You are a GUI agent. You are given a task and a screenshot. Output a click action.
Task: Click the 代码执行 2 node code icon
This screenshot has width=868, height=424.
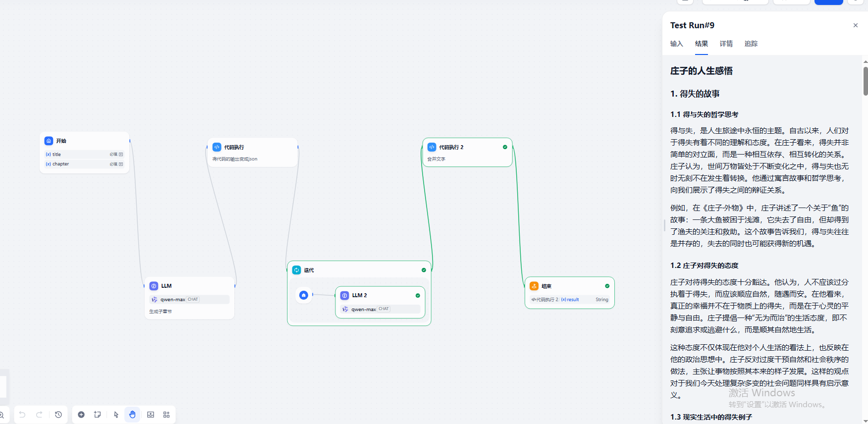(x=432, y=147)
